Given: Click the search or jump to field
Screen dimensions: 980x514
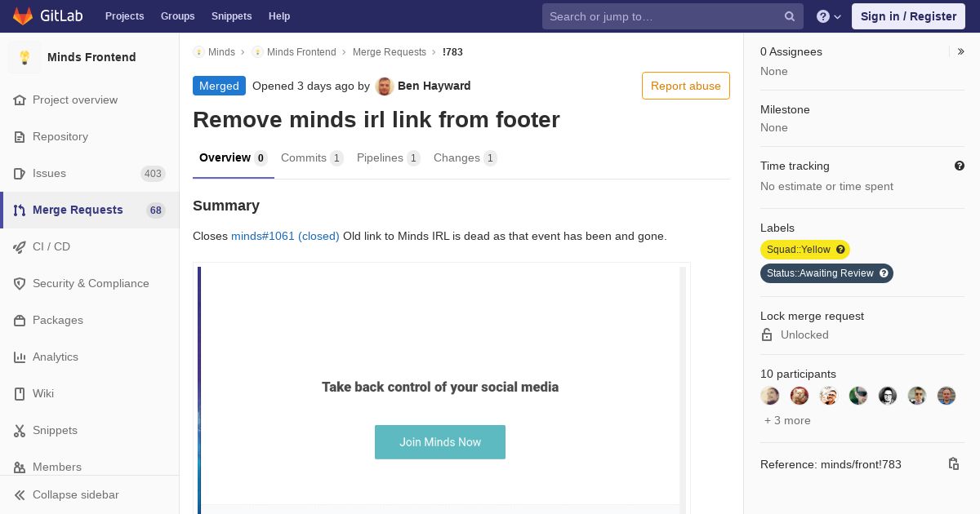Looking at the screenshot, I should (673, 16).
